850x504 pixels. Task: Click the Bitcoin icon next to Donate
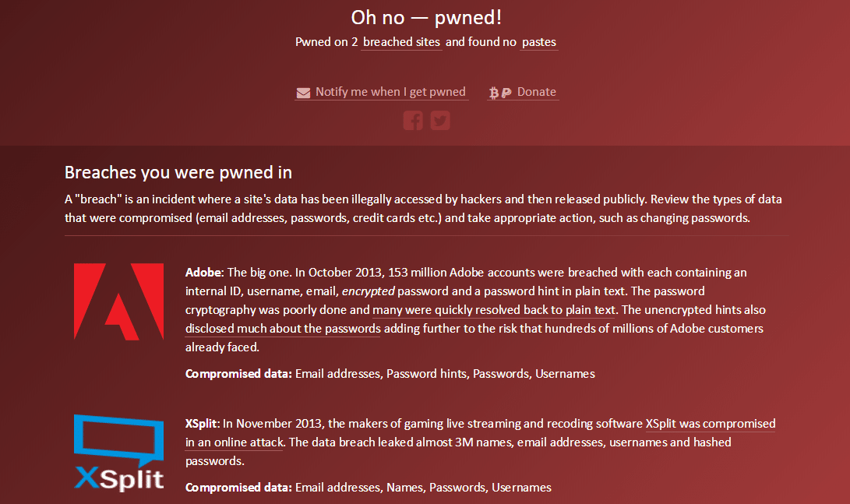493,93
